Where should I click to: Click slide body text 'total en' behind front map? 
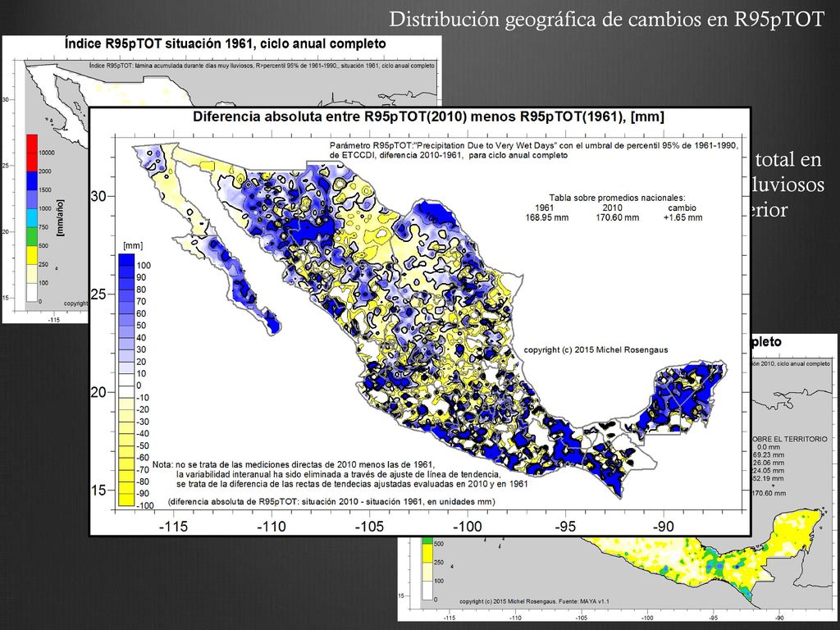pyautogui.click(x=788, y=159)
